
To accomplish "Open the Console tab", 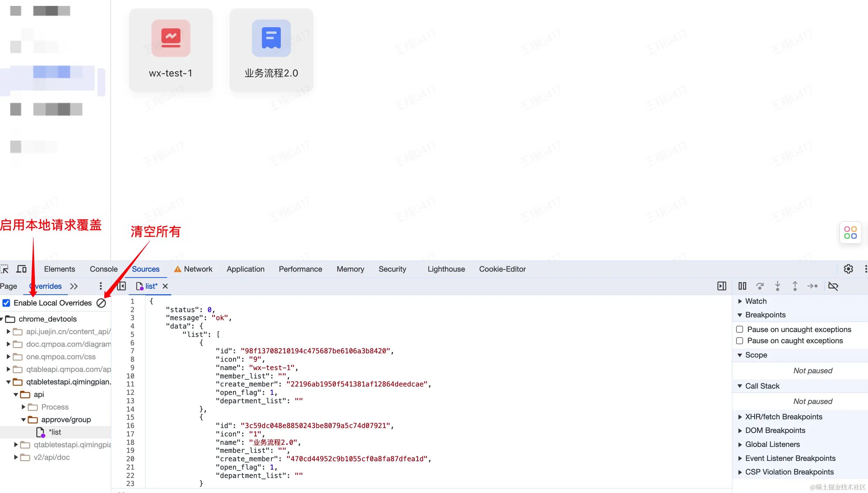I will 104,269.
